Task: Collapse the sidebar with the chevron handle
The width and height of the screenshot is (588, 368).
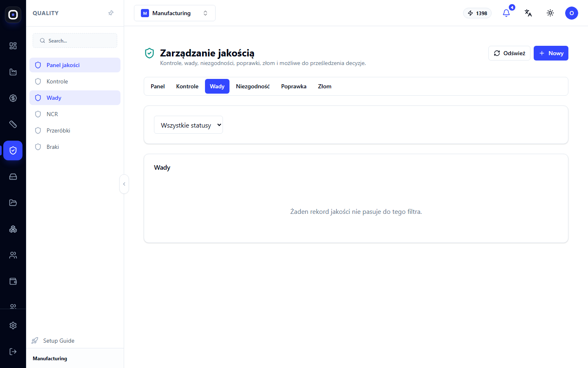Action: pos(124,184)
